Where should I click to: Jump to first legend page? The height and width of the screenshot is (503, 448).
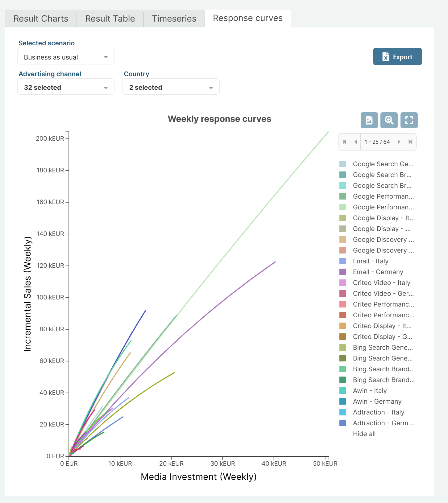coord(344,142)
